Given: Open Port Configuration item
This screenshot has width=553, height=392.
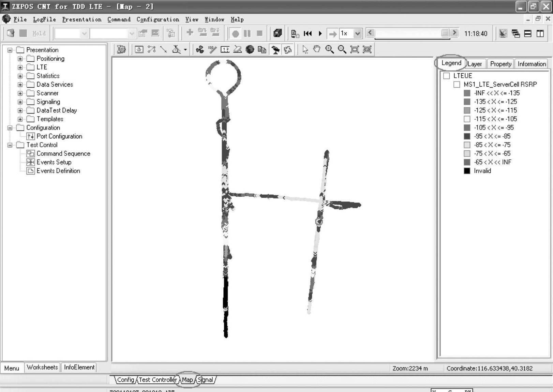Looking at the screenshot, I should [59, 136].
